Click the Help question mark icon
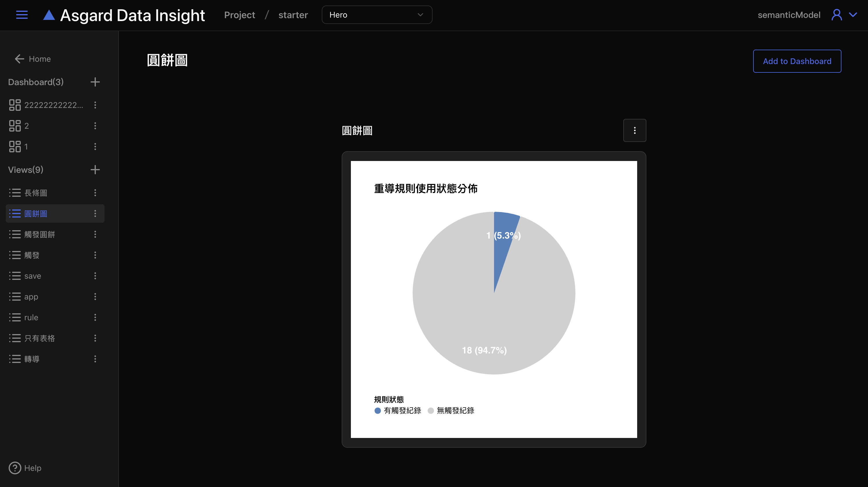This screenshot has height=487, width=868. [15, 468]
